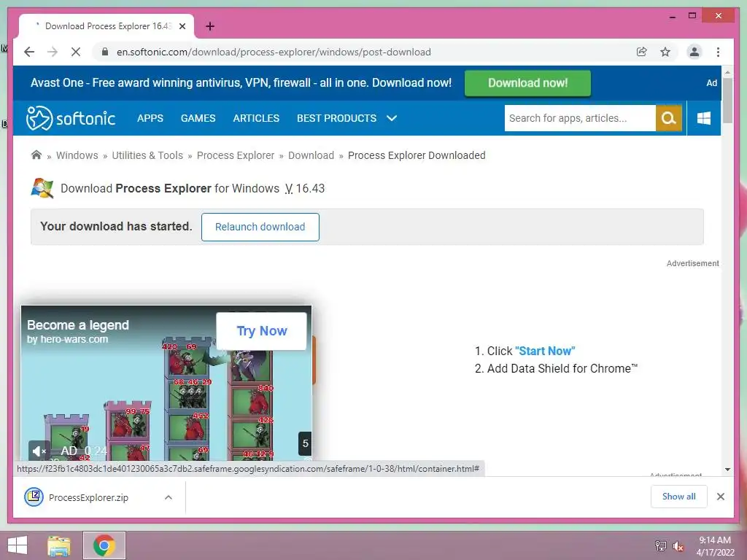Select the Windows platform icon

pyautogui.click(x=704, y=118)
